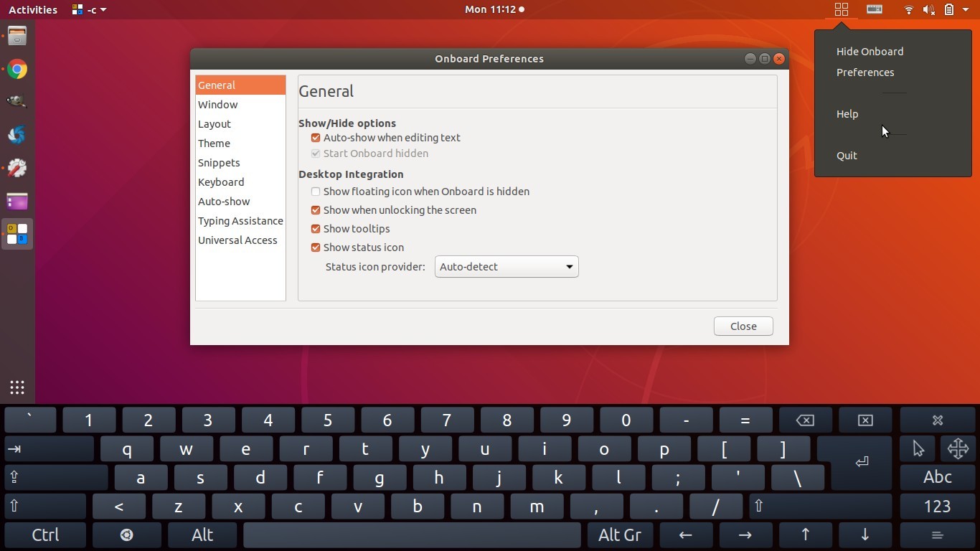
Task: Click the Delete key icon on Onboard
Action: click(x=865, y=420)
